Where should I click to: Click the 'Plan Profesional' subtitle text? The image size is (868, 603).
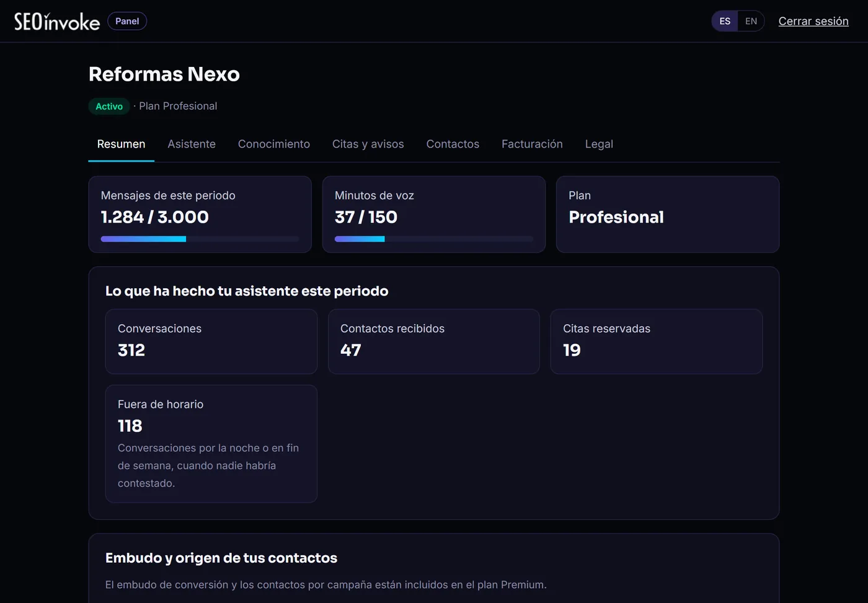178,106
